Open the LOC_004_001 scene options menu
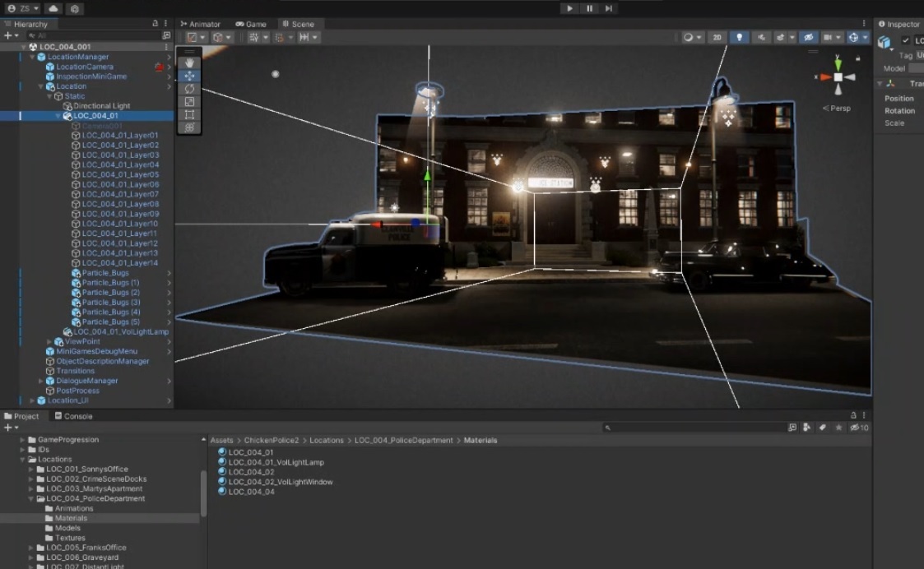This screenshot has height=569, width=924. 167,47
